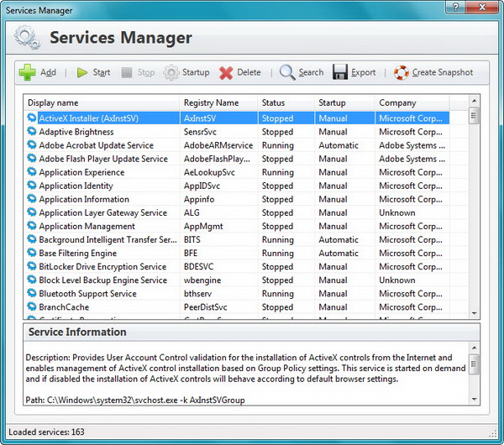
Task: Click the bthserv registry name cell
Action: coord(197,294)
